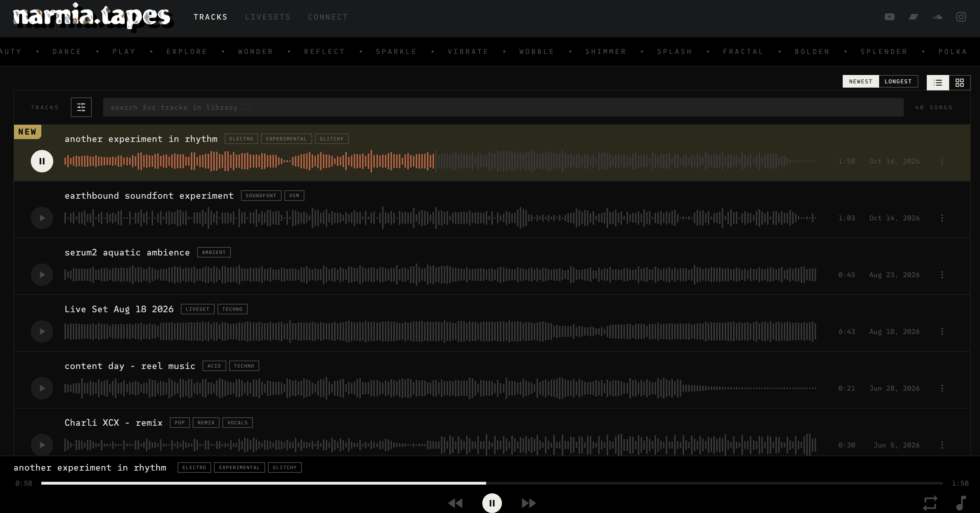This screenshot has height=513, width=980.
Task: Open options menu for 'content day - reel music'
Action: click(x=942, y=388)
